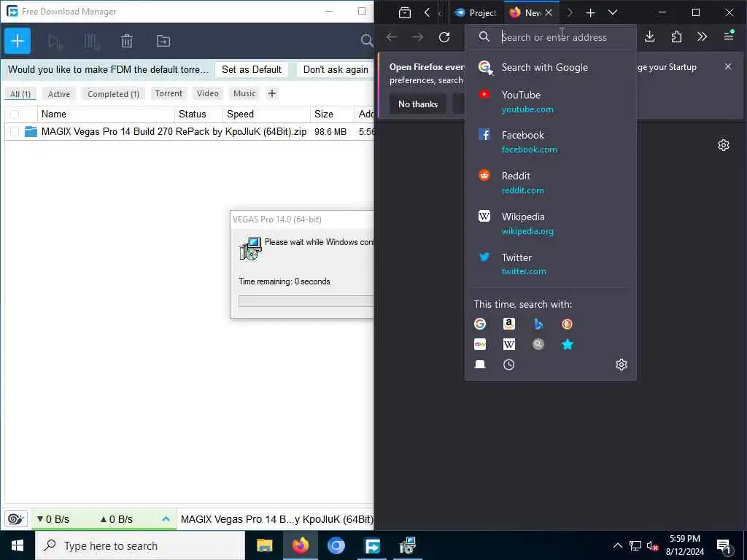Image resolution: width=747 pixels, height=560 pixels.
Task: Switch to the Completed (1) filter
Action: 113,94
